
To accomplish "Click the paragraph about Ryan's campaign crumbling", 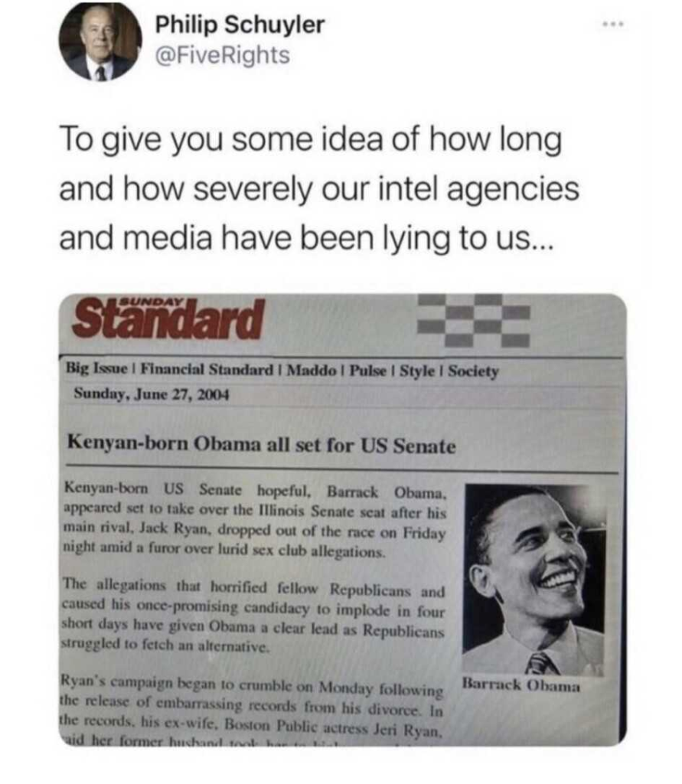I will [x=251, y=708].
